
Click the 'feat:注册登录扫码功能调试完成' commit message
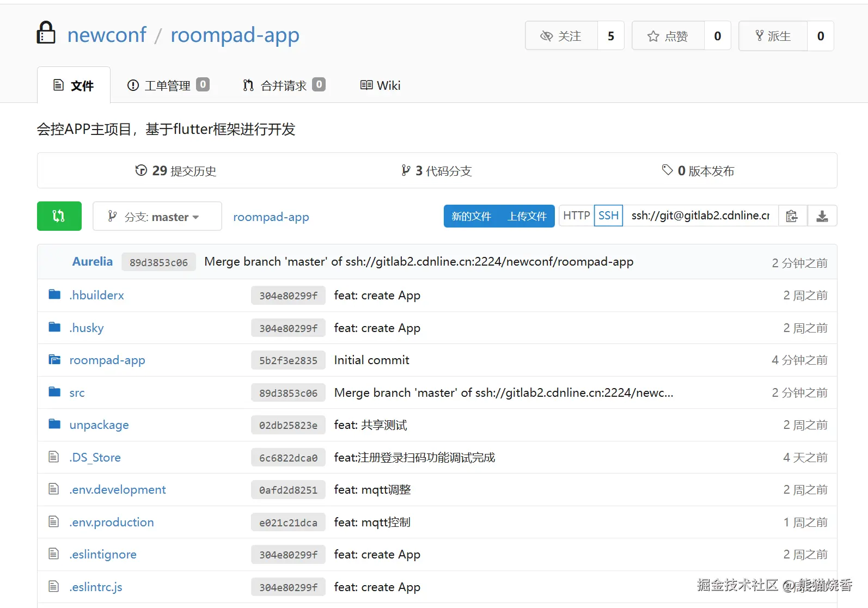pos(414,457)
